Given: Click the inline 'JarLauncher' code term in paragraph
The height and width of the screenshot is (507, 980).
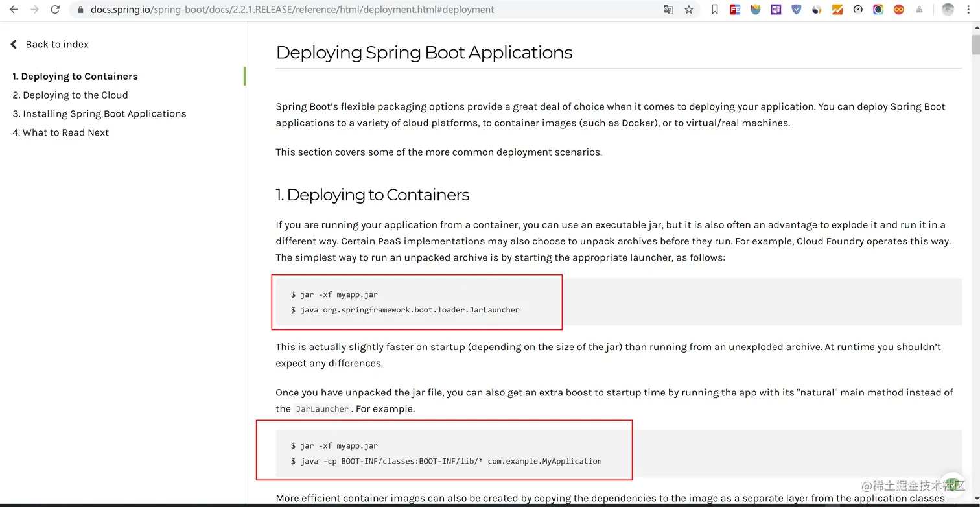Looking at the screenshot, I should click(x=322, y=409).
